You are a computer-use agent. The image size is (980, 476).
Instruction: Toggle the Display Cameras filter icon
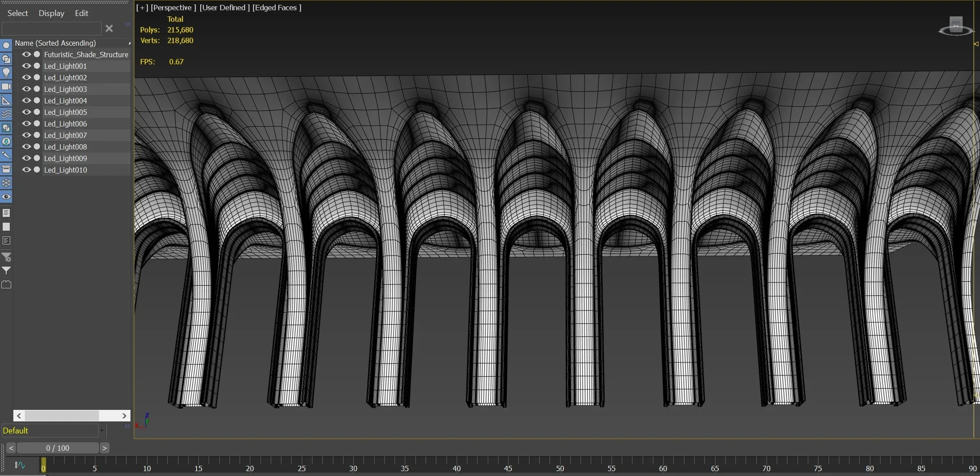[6, 87]
